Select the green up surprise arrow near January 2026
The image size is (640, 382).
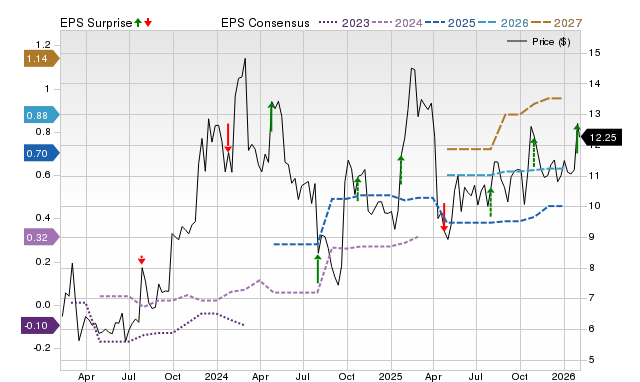pos(577,139)
